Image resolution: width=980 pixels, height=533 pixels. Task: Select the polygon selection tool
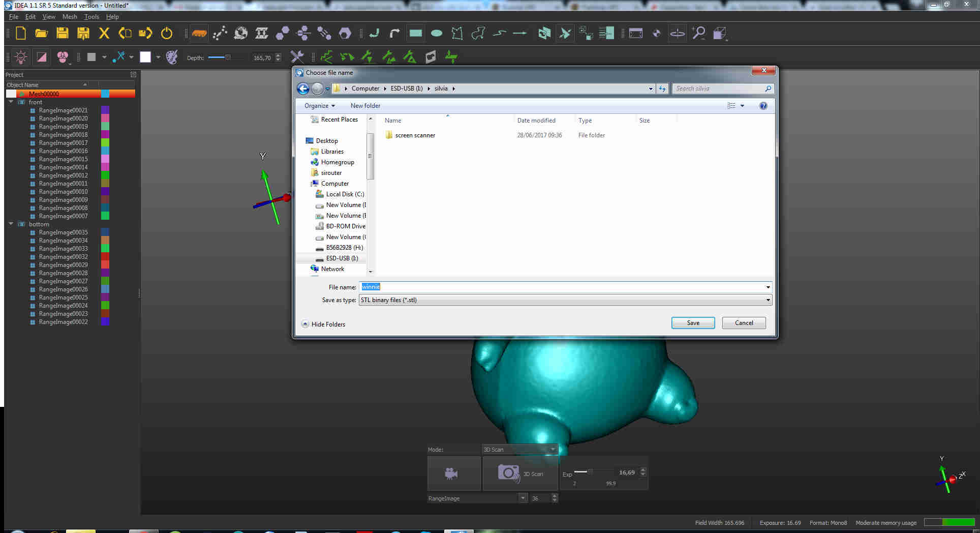click(457, 34)
